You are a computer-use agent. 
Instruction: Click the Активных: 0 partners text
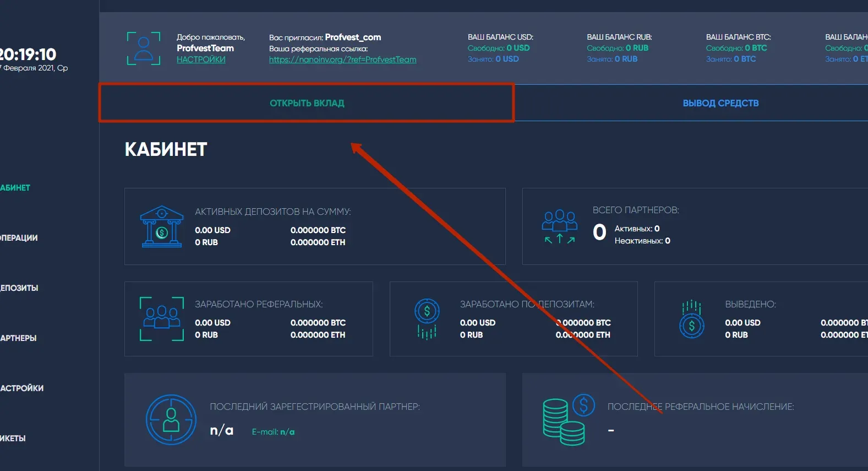637,229
